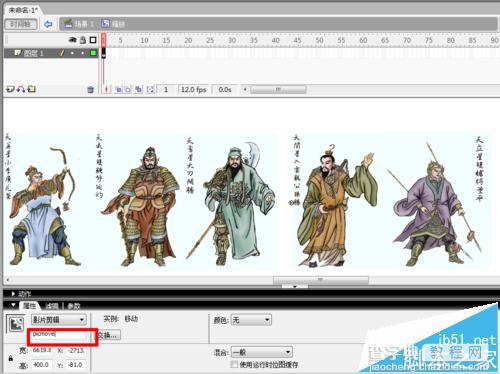
Task: Click the symbol name label in the edit bar
Action: pos(118,24)
